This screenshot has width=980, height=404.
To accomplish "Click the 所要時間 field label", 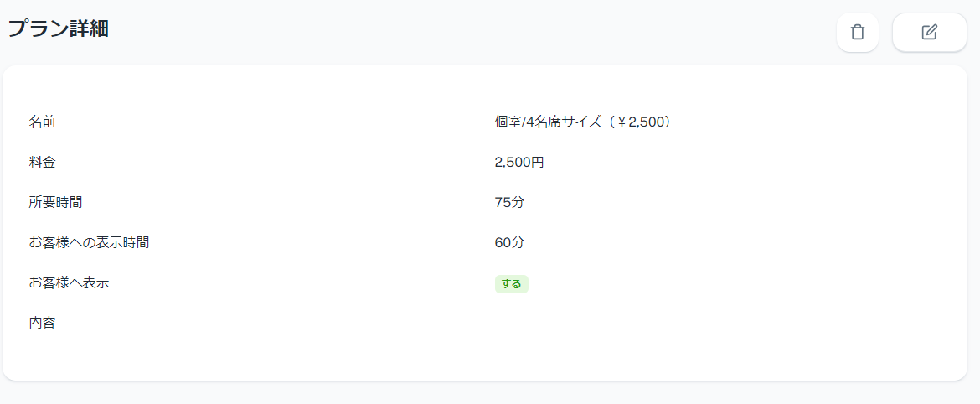I will (56, 202).
